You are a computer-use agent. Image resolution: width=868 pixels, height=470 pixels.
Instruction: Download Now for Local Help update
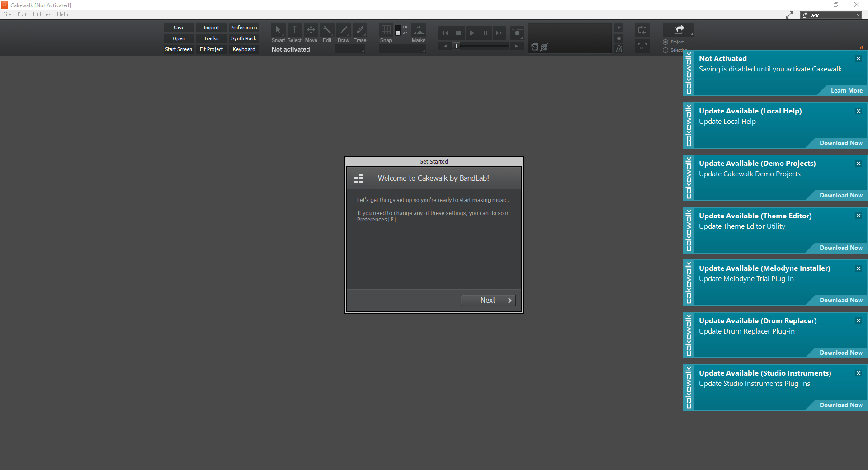[x=841, y=143]
